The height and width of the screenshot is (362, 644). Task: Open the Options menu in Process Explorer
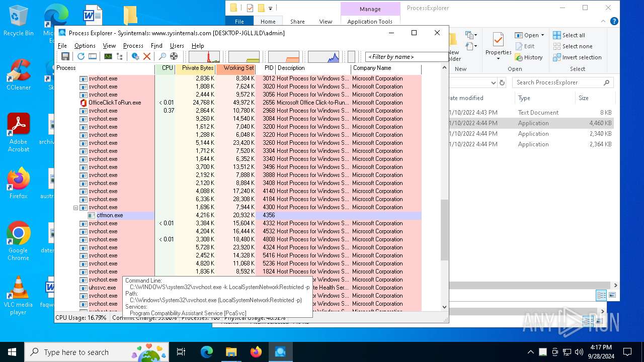[85, 45]
